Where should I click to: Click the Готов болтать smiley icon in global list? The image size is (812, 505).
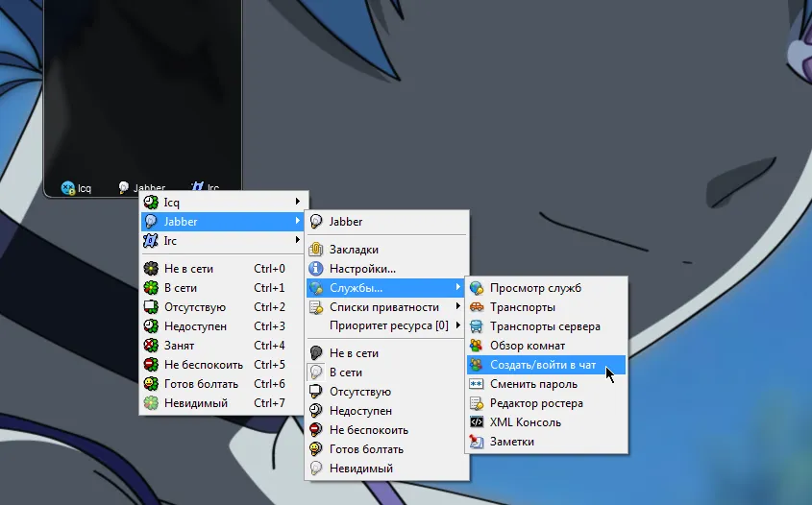point(151,384)
